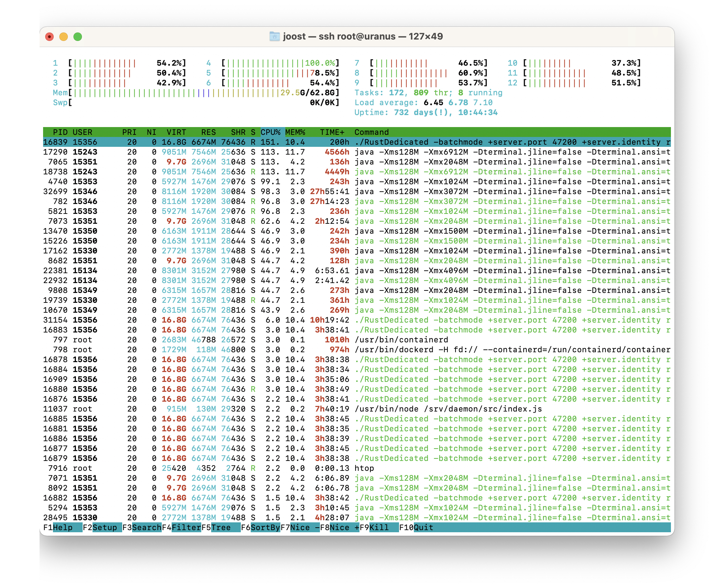Click the yellow minimize window button
This screenshot has width=714, height=588.
(x=64, y=37)
